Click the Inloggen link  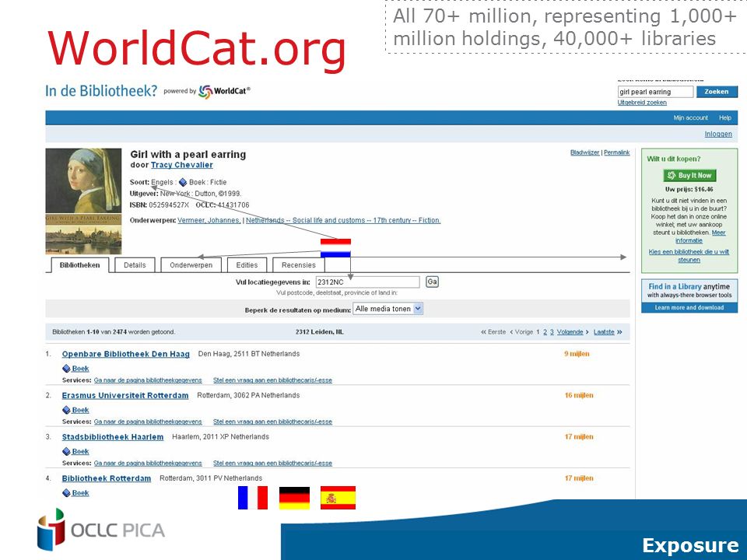[718, 135]
